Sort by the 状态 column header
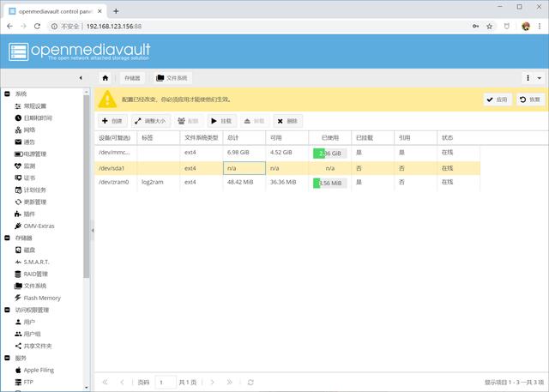This screenshot has width=549, height=392. (x=458, y=138)
